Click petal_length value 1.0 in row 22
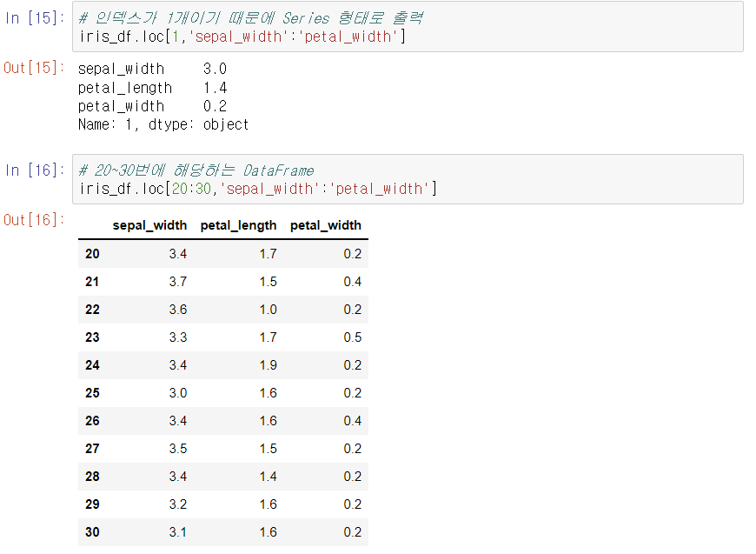This screenshot has height=554, width=756. 268,310
